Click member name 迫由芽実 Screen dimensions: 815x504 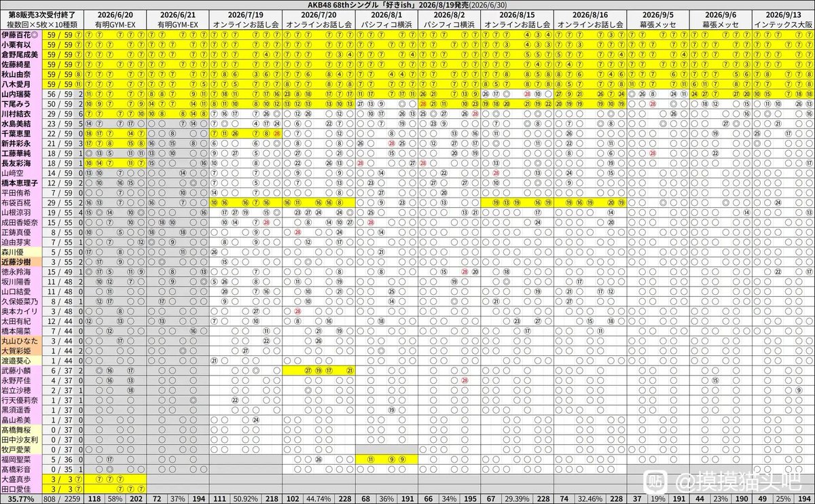17,242
